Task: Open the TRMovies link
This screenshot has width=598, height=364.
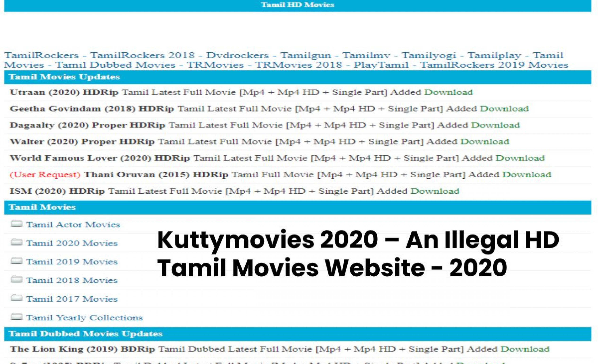Action: (215, 65)
